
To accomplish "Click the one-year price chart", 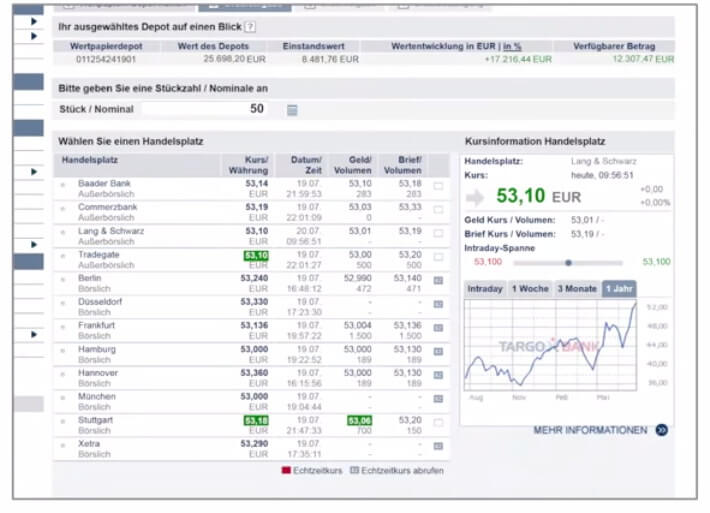I will (x=550, y=345).
